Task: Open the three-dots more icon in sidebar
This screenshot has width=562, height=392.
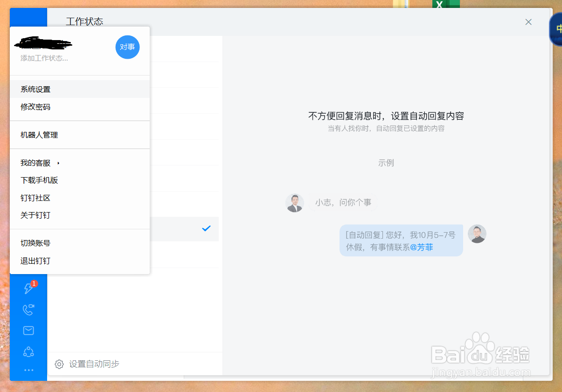Action: tap(28, 370)
